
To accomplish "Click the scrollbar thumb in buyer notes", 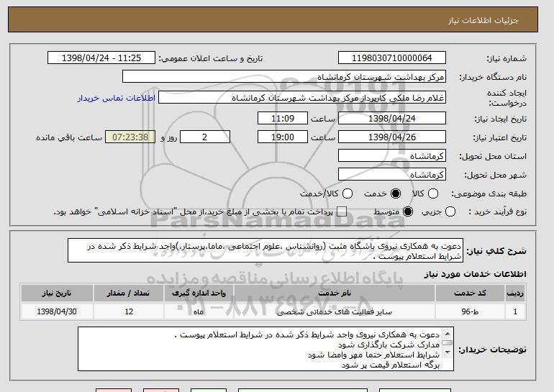I will point(448,342).
